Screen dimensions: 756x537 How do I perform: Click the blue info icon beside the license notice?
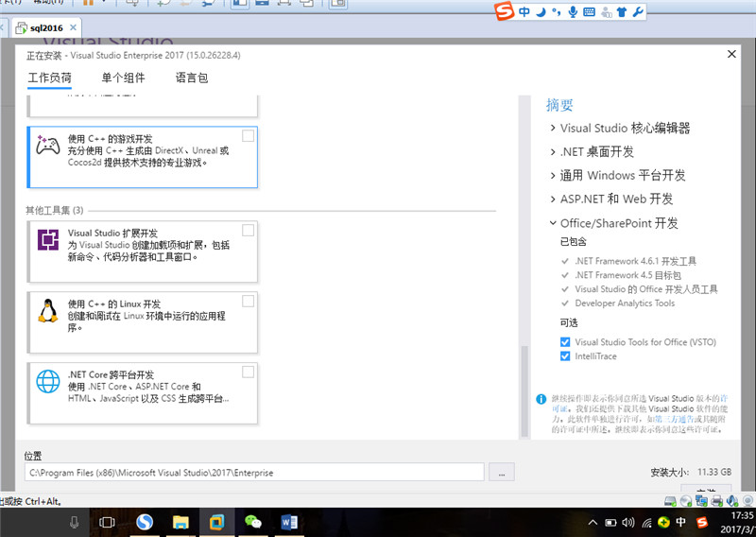541,399
